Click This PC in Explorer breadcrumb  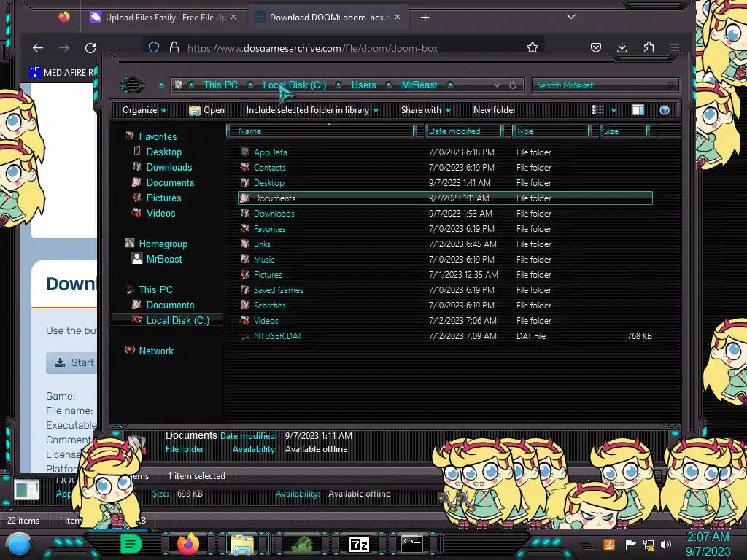(x=220, y=85)
